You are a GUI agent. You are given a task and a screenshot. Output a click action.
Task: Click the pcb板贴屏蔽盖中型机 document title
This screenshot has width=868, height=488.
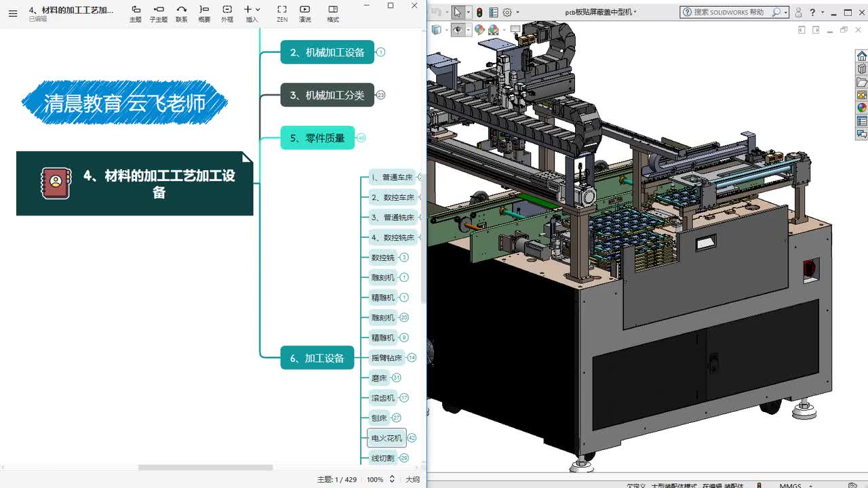point(601,12)
